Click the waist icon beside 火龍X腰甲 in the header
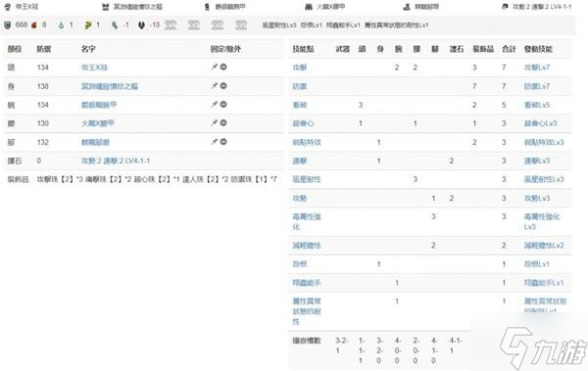The width and height of the screenshot is (588, 371). click(x=309, y=7)
